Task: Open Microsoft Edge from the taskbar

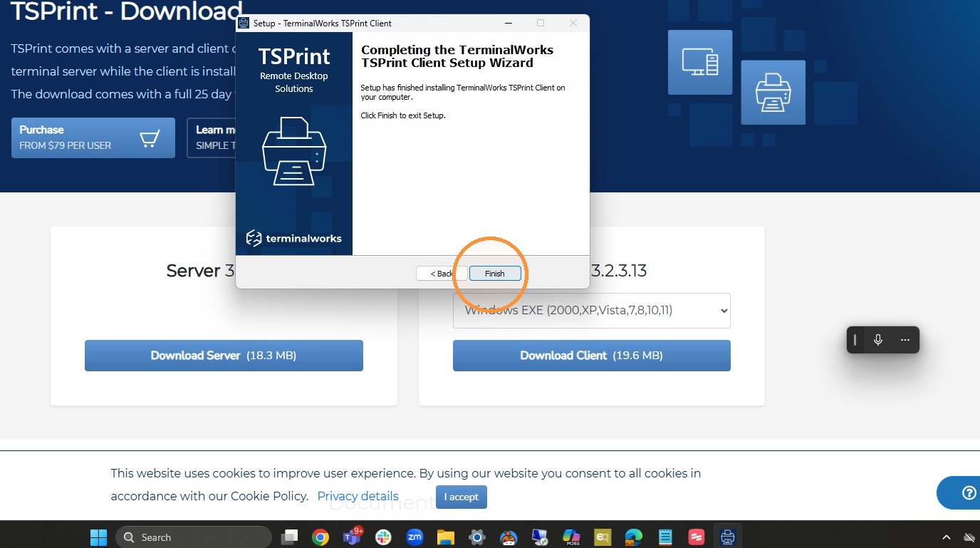Action: tap(634, 537)
